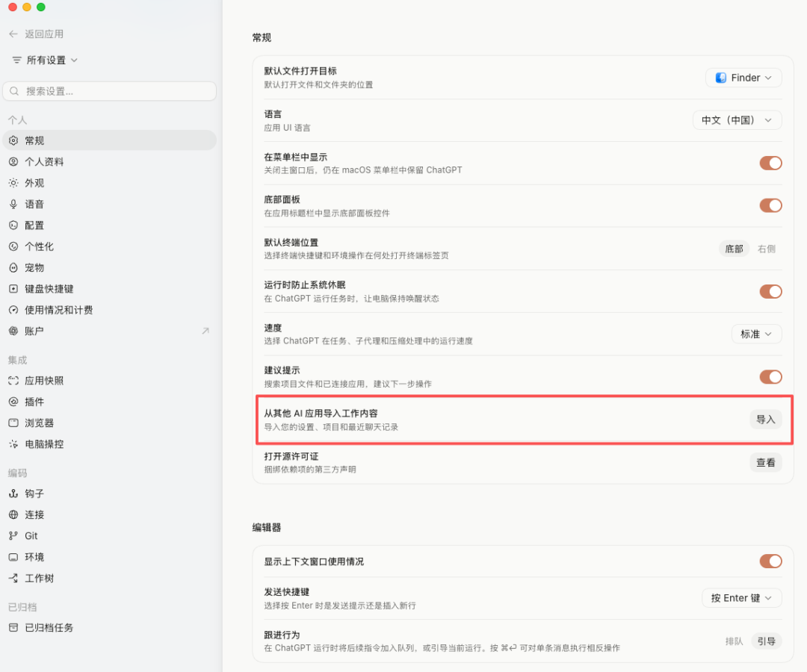This screenshot has width=807, height=672.
Task: Click the filter icon beside 所有设置
Action: tap(17, 60)
